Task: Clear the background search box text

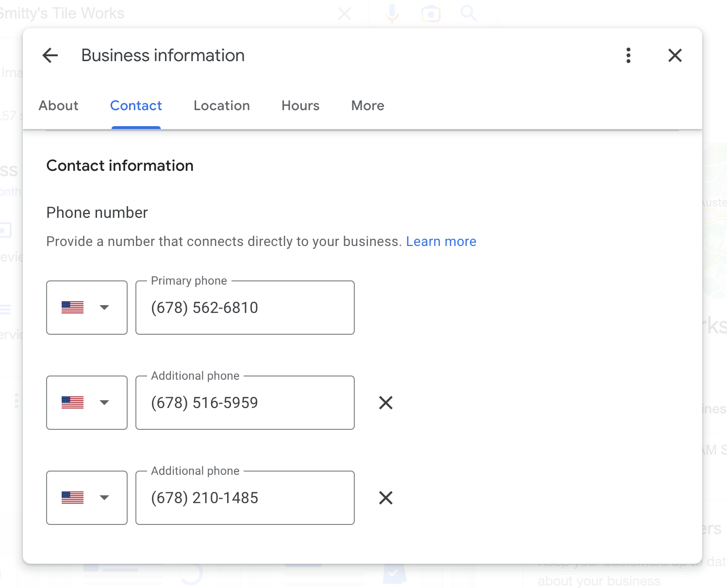Action: tap(345, 14)
